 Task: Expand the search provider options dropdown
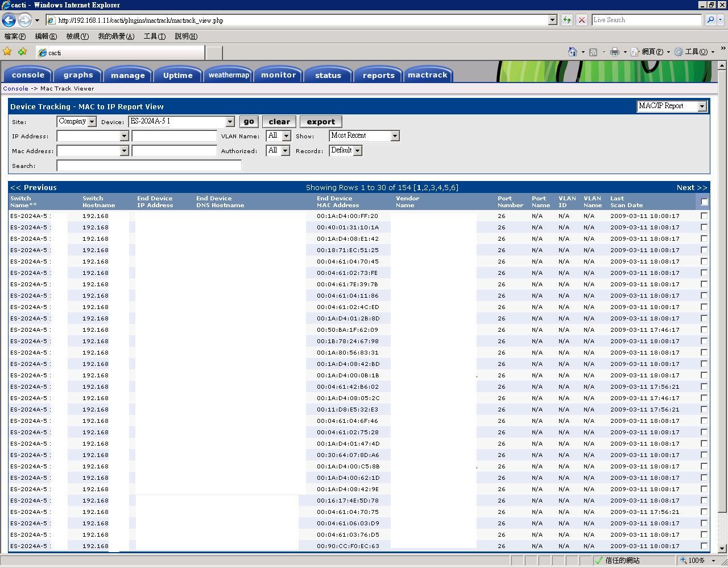click(721, 20)
